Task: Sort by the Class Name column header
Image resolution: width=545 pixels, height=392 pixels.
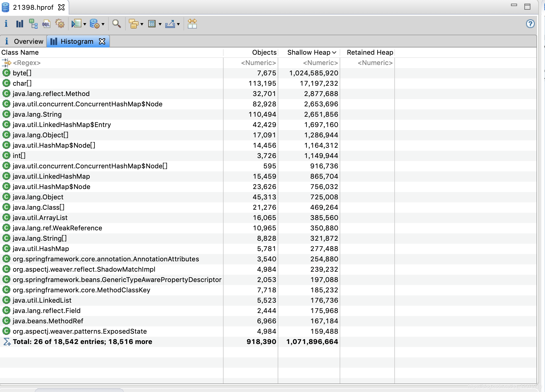Action: tap(111, 53)
